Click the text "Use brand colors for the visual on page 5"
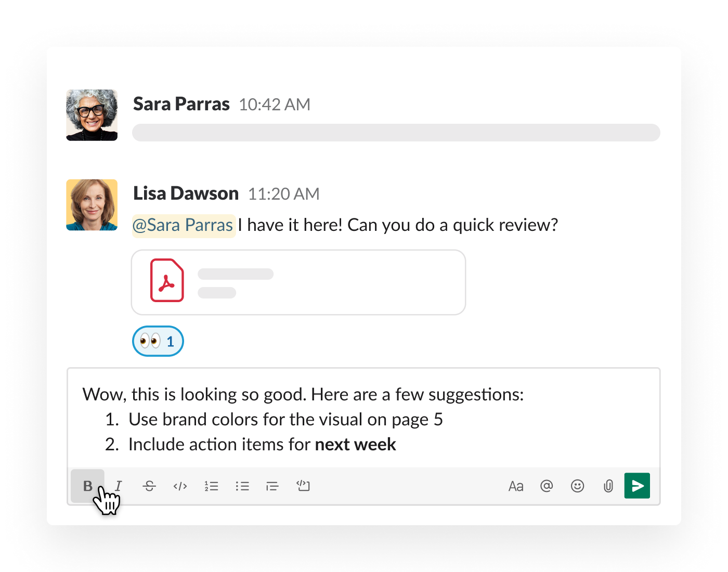 285,420
